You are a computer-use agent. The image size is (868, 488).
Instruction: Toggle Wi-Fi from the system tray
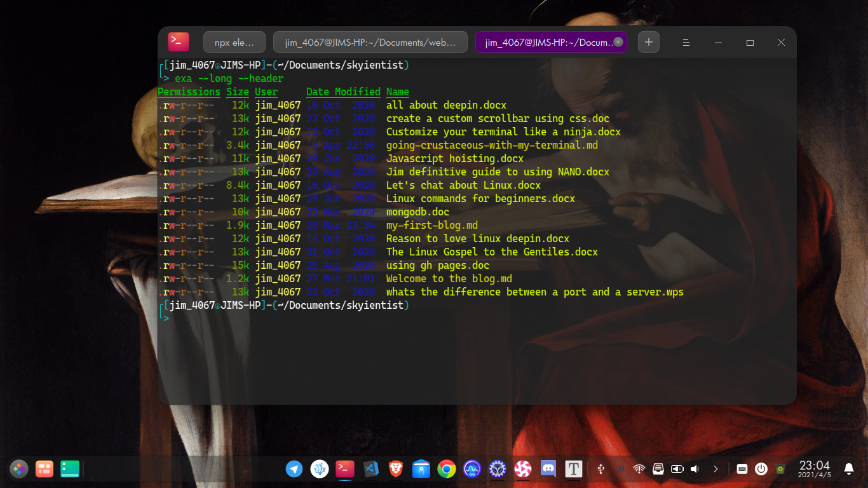[639, 469]
